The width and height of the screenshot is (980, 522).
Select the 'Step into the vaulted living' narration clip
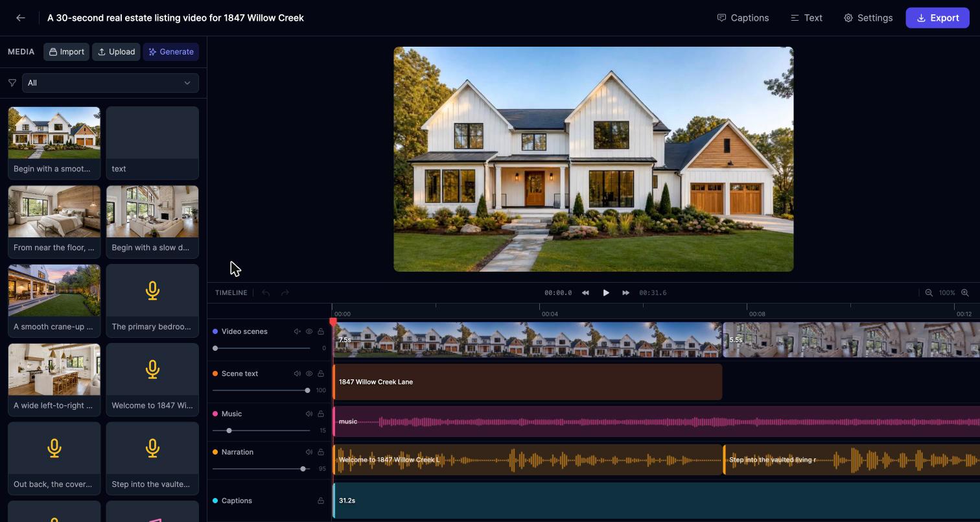click(852, 460)
